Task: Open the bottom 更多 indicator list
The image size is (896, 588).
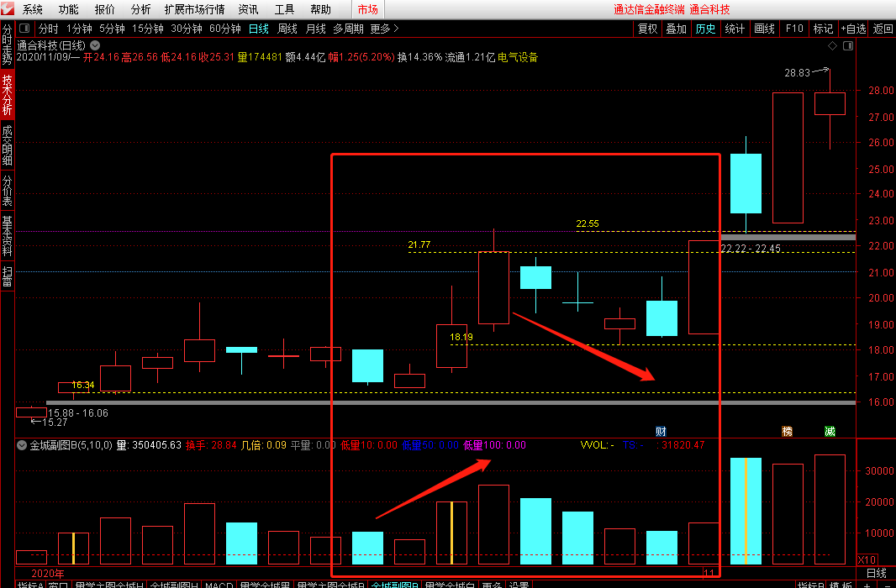Action: point(492,585)
